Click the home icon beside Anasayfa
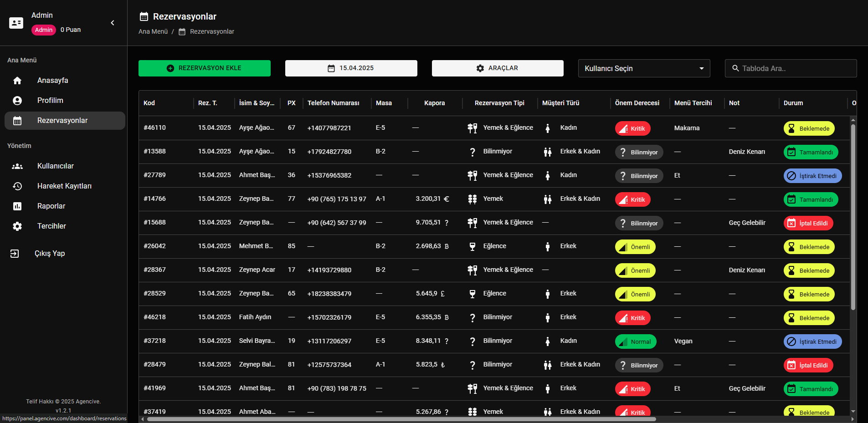 pyautogui.click(x=17, y=81)
